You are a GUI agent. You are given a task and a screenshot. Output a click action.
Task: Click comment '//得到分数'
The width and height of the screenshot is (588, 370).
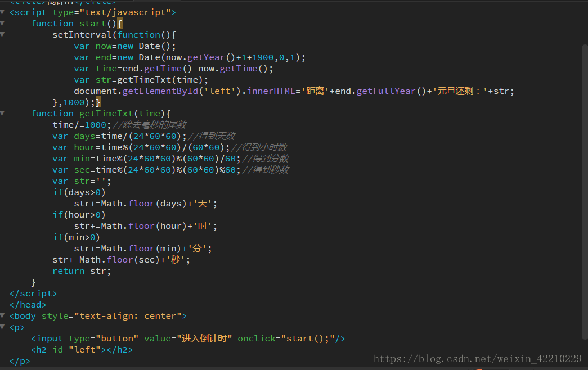(266, 159)
